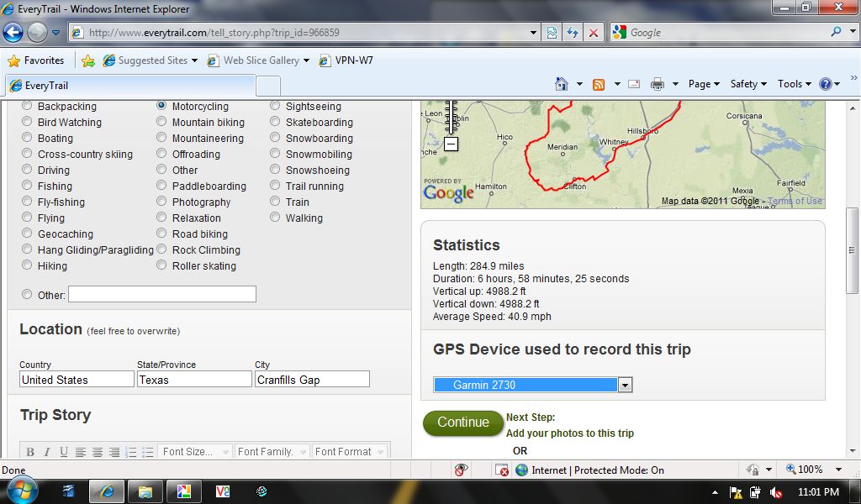The width and height of the screenshot is (861, 504).
Task: Expand the Suggested Sites dropdown
Action: (194, 60)
